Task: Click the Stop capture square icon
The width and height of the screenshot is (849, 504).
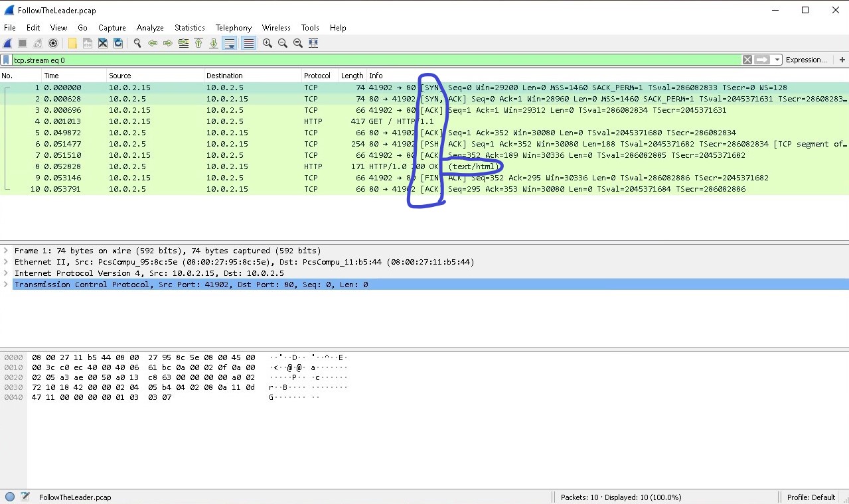Action: click(x=23, y=43)
